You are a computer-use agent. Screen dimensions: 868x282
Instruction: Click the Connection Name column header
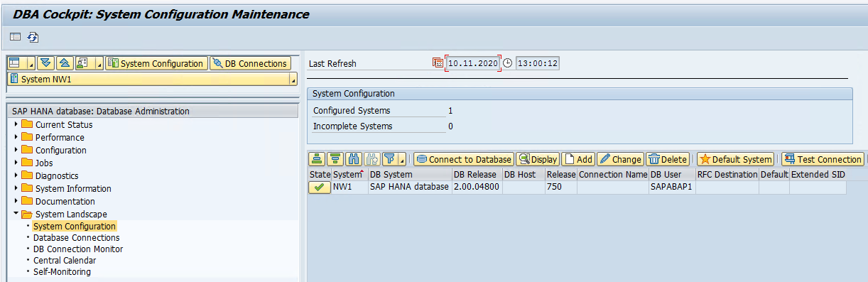coord(613,174)
